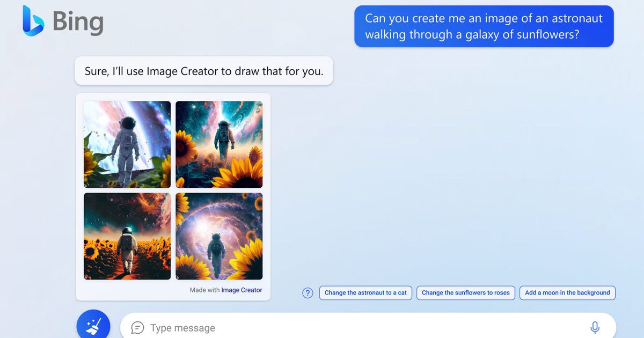
Task: Open the bottom-left sunflower field astronaut image
Action: pos(127,236)
